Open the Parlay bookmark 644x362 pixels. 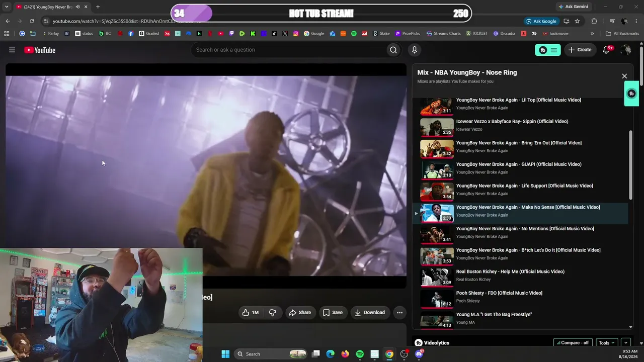(x=50, y=34)
